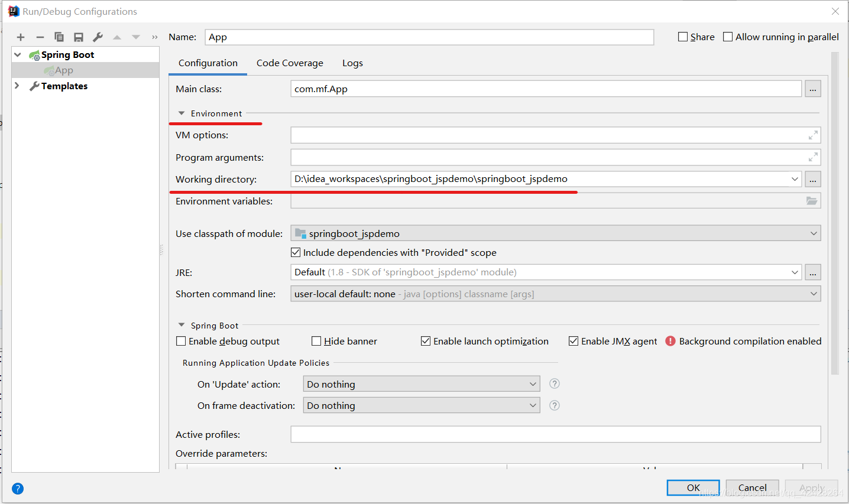Click the Working directory path text

point(431,179)
